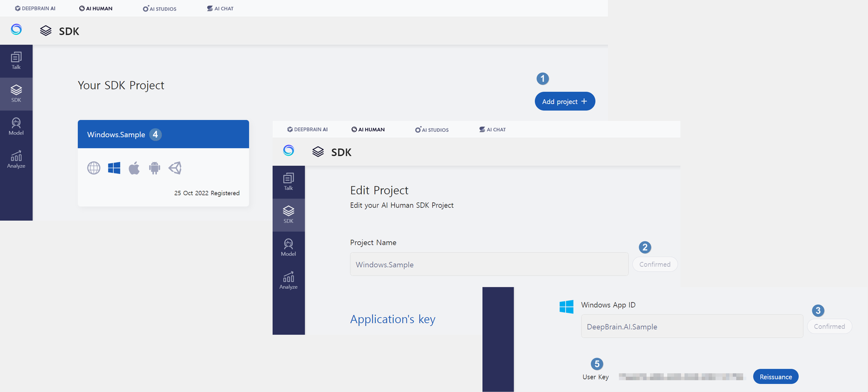Click the swirl logo above the Edit Project sidebar

pos(289,150)
